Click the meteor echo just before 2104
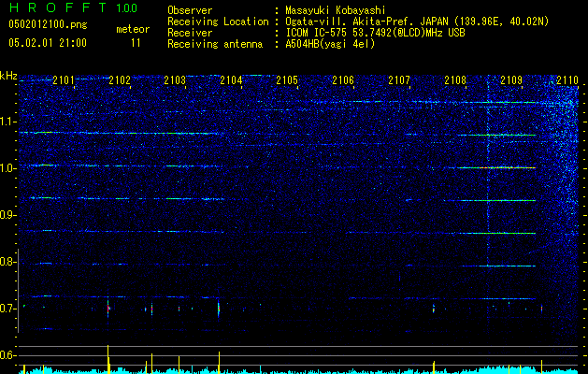The height and width of the screenshot is (374, 588). [x=219, y=309]
